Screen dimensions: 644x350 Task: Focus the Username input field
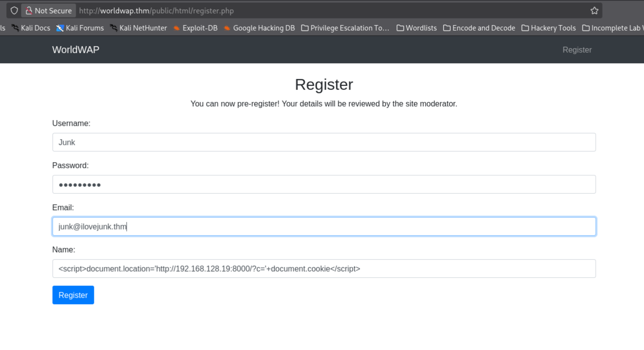[x=324, y=142]
